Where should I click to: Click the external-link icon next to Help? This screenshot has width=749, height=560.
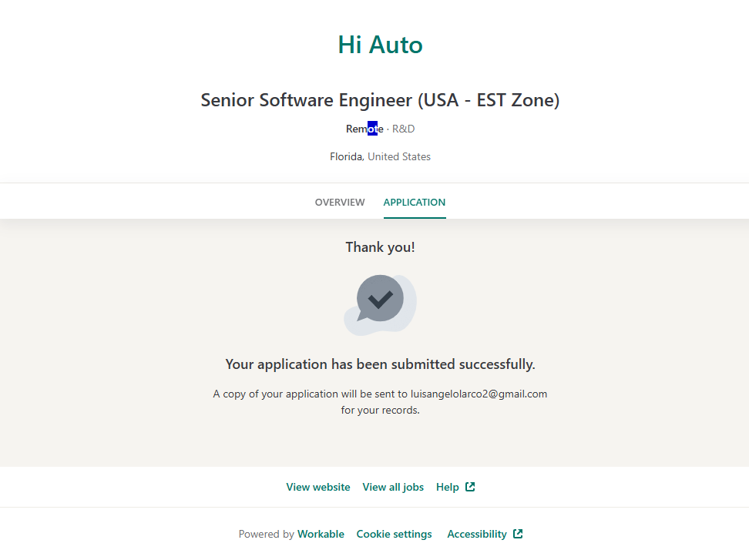[470, 487]
